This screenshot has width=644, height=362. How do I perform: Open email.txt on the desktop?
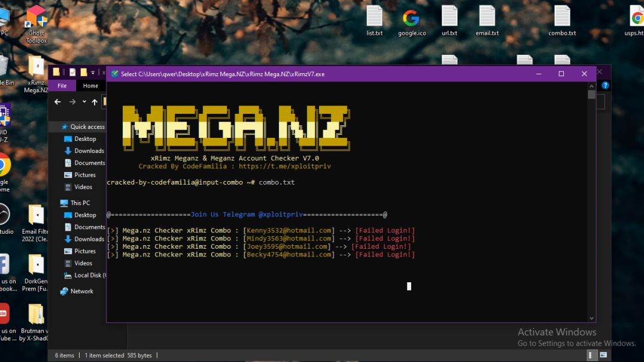point(487,20)
